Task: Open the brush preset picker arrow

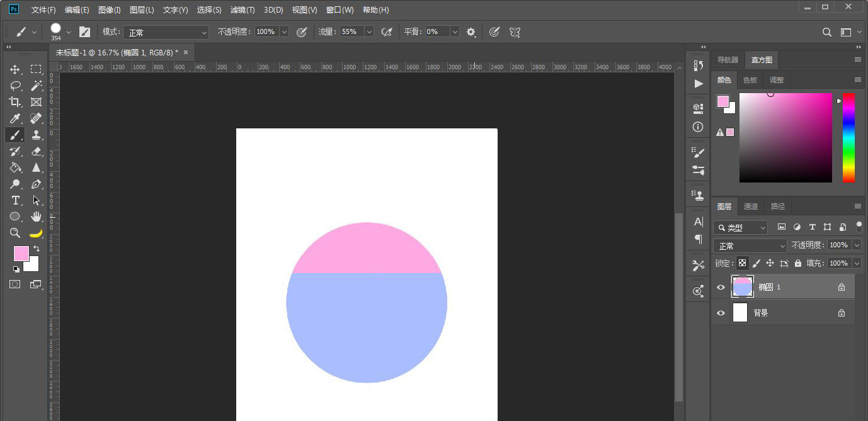Action: click(69, 32)
